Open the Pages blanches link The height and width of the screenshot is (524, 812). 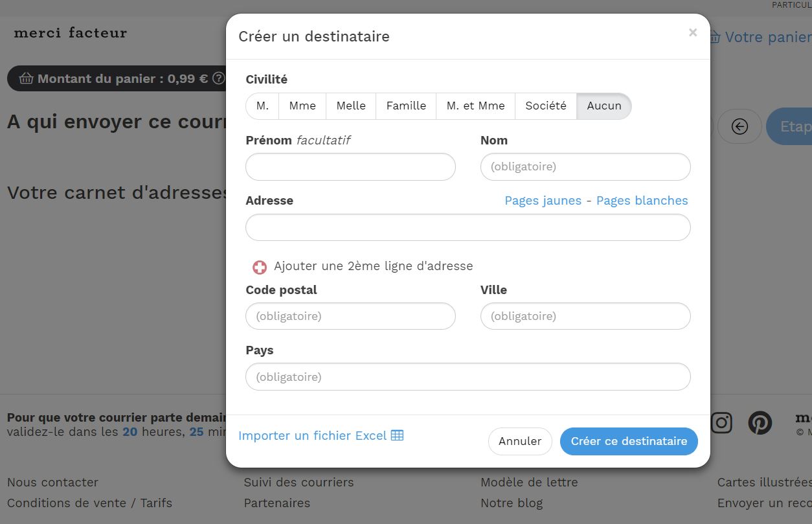(x=642, y=201)
